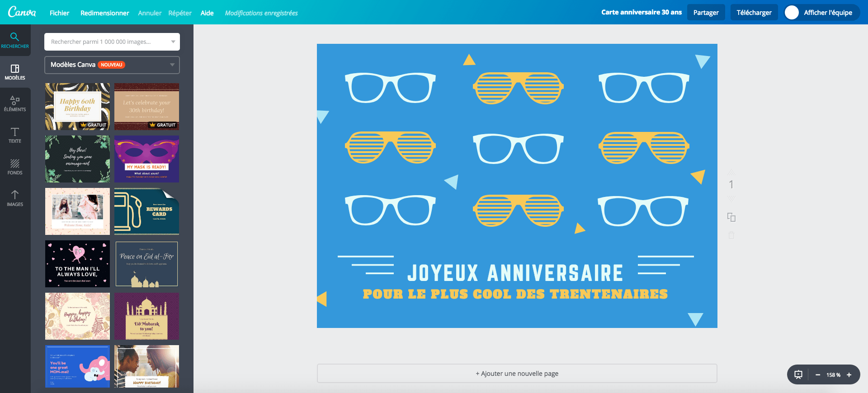Click the delete page trash icon

(731, 235)
